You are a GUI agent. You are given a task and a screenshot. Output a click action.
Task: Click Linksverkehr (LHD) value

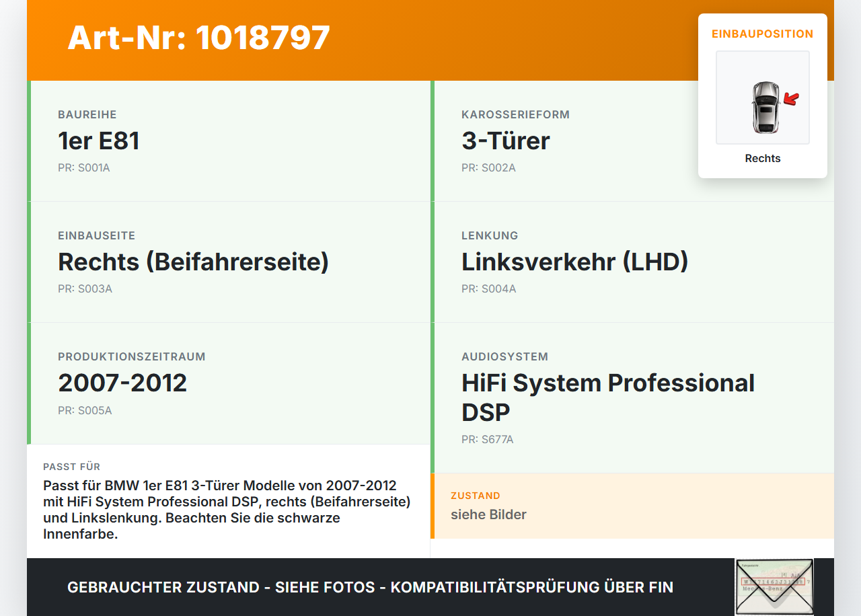pos(575,262)
